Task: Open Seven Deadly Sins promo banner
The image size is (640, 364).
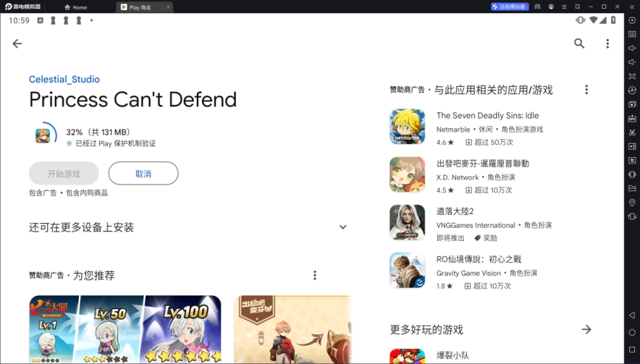Action: (125, 330)
